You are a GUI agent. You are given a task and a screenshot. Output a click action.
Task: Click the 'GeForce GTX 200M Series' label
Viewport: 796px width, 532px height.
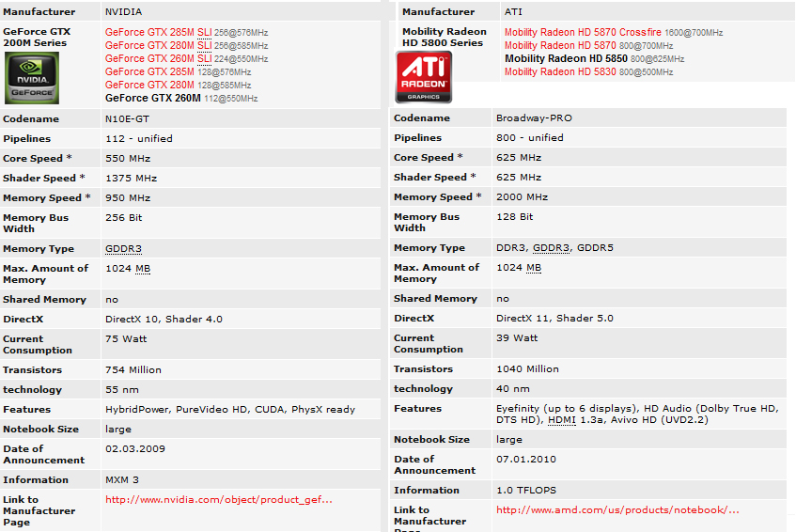[x=37, y=38]
